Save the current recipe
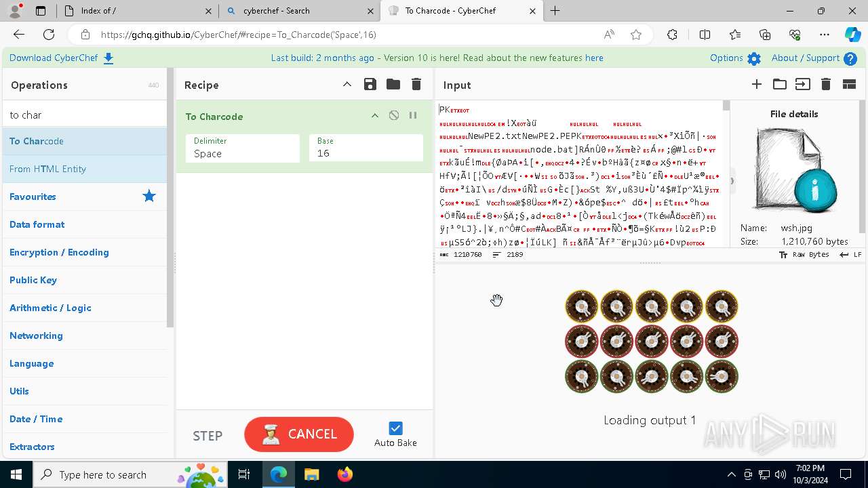The width and height of the screenshot is (868, 488). point(370,85)
